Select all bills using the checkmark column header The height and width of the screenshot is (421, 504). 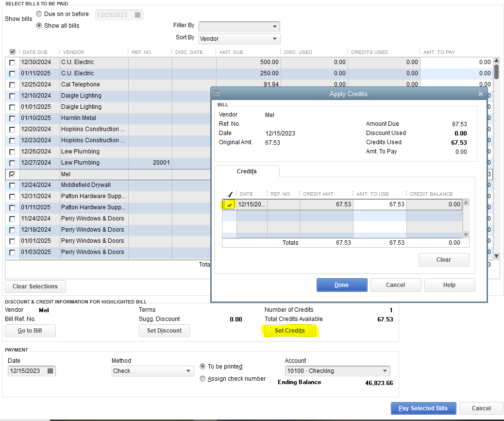[12, 51]
